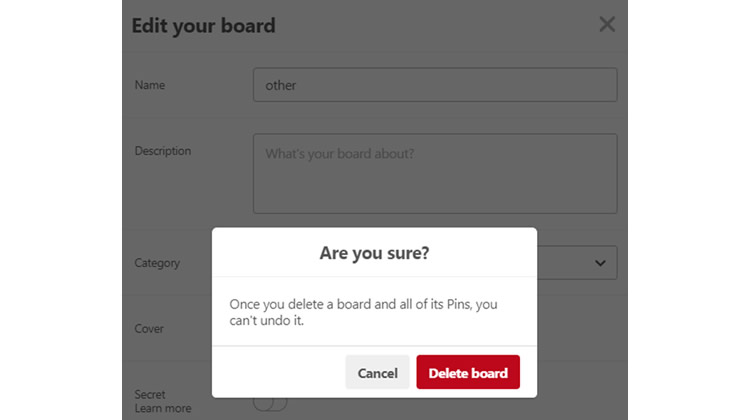Click the 'Are you sure?' dialog heading
This screenshot has height=420, width=750.
point(374,253)
